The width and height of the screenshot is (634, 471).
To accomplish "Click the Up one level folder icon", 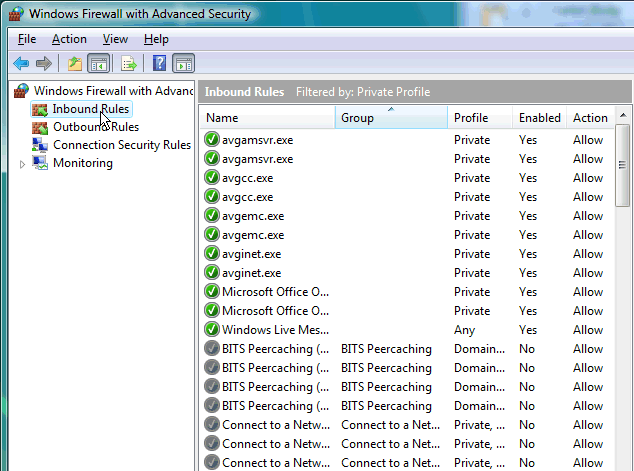I will pos(75,63).
